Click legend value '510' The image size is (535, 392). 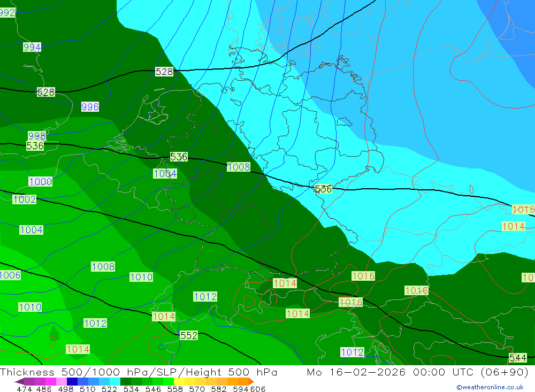(87, 389)
